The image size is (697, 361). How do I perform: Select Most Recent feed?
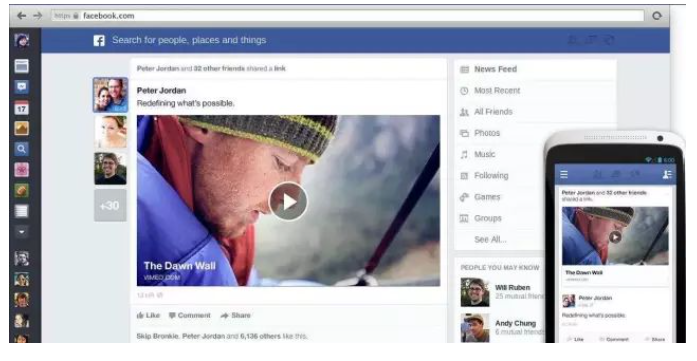497,91
